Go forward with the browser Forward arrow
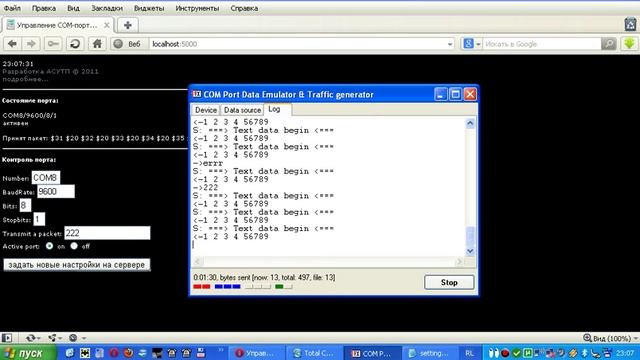The image size is (640, 360). coord(31,44)
